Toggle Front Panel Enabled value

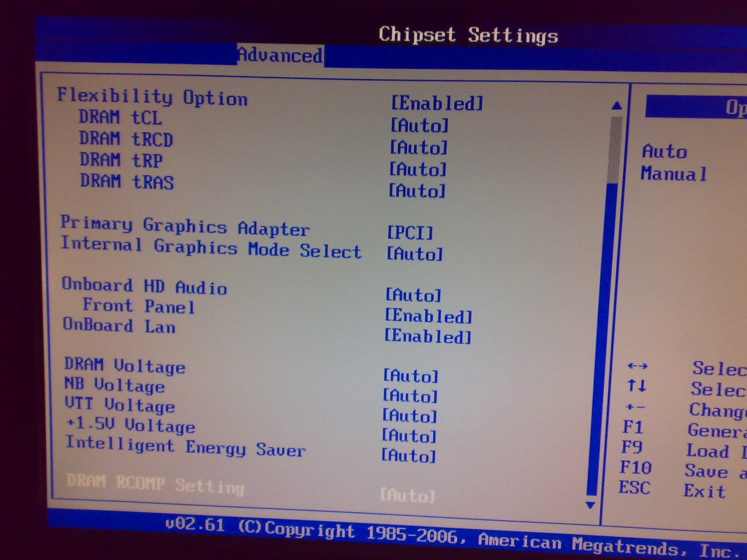pyautogui.click(x=429, y=316)
